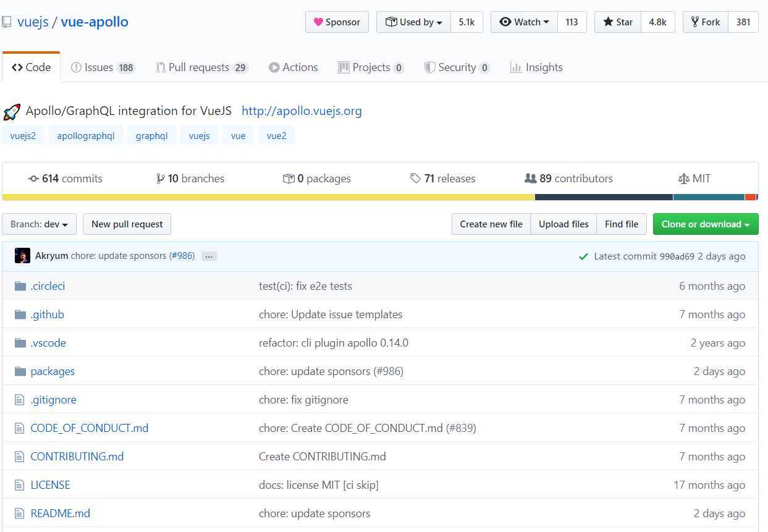768x532 pixels.
Task: Open the README.md file
Action: 61,513
